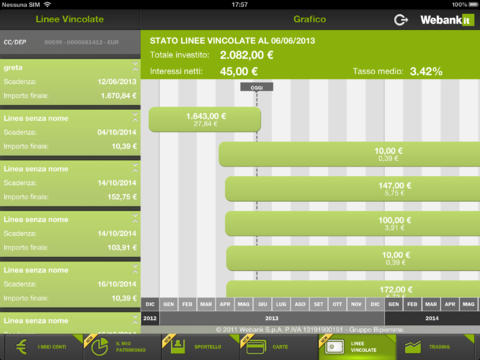Screen dimensions: 480x360
Task: Expand arrows on the 103,91 € card
Action: tap(135, 218)
